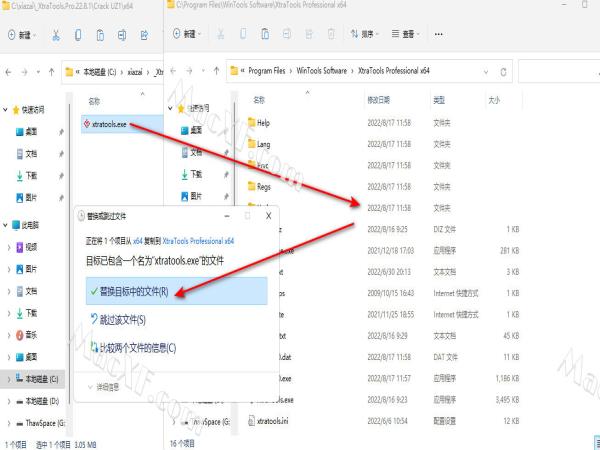Go back in the right Explorer window
This screenshot has height=450, width=600.
coord(173,70)
